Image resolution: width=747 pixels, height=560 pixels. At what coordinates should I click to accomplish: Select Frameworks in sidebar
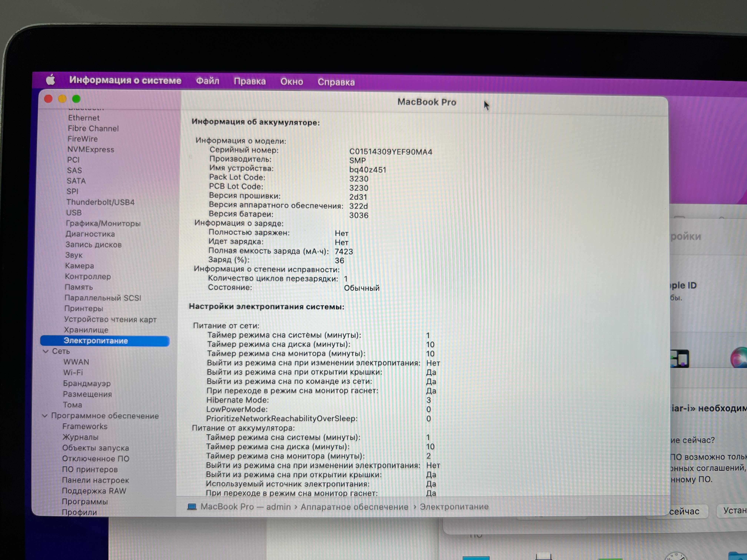[85, 426]
